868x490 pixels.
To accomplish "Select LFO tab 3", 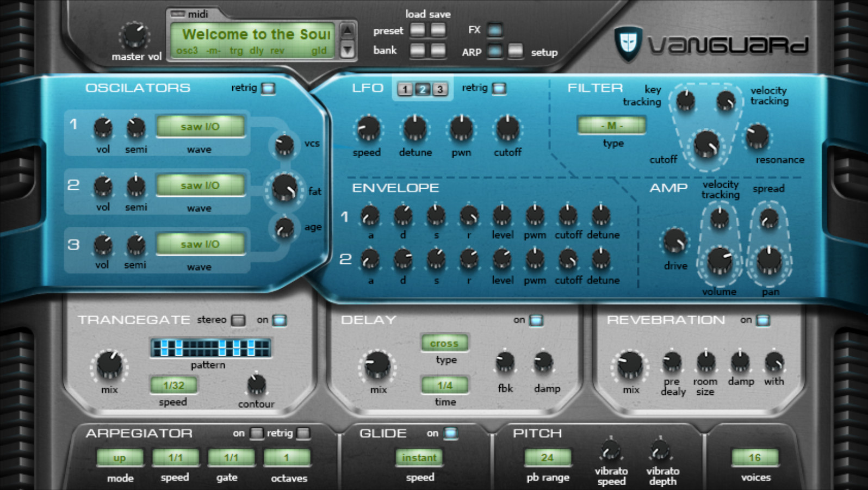I will pos(440,89).
